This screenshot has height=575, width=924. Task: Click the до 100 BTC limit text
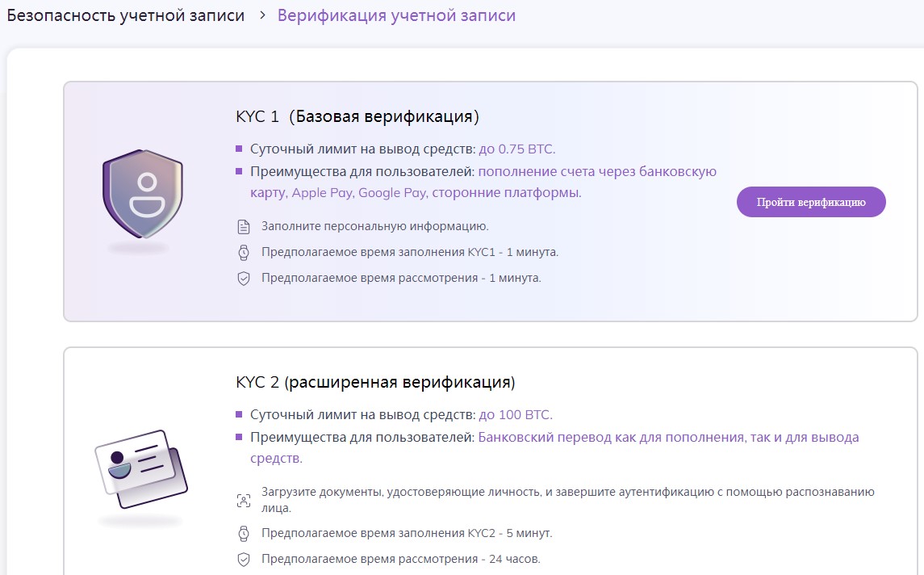[516, 415]
